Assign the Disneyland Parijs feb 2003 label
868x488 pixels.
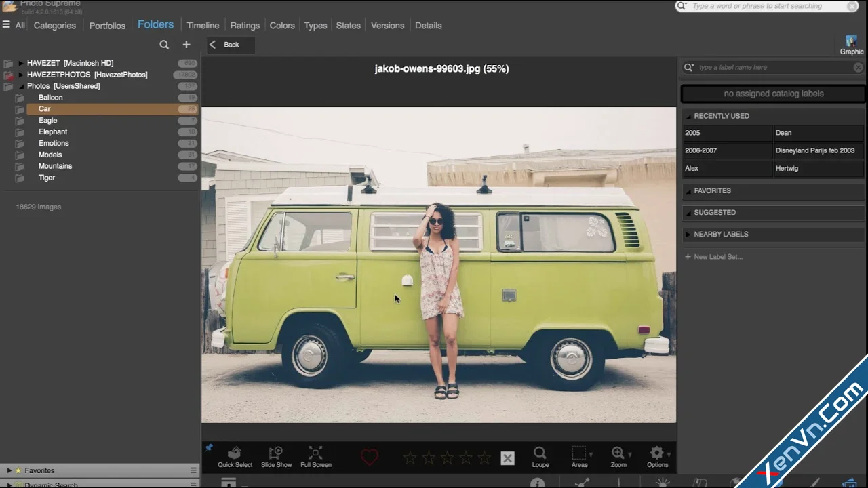[x=818, y=150]
